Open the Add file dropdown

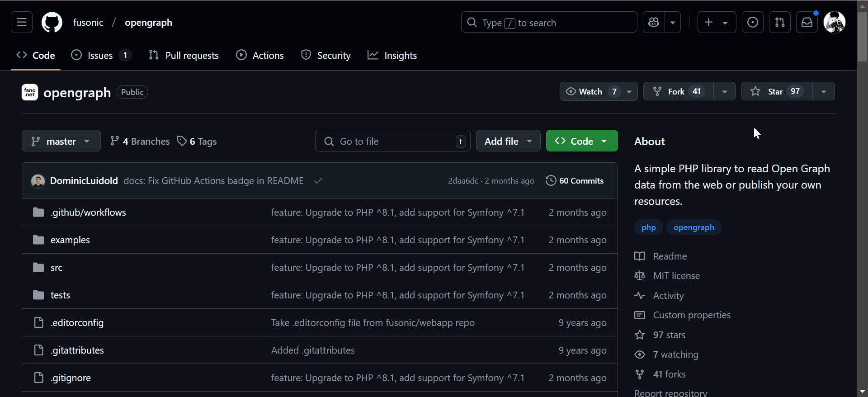(x=508, y=141)
